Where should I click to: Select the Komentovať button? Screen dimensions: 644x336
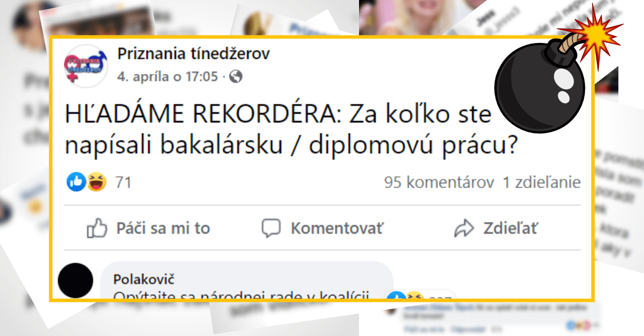tap(323, 228)
